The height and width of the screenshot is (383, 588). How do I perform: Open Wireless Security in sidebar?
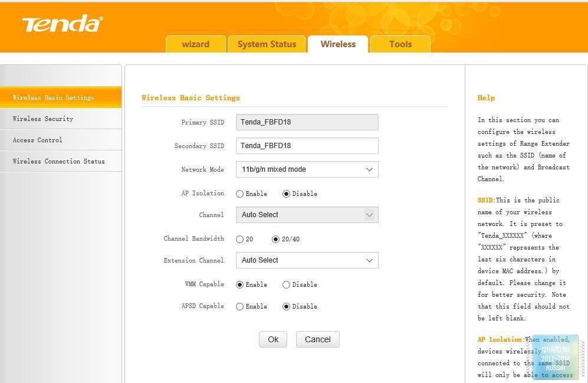pos(43,119)
